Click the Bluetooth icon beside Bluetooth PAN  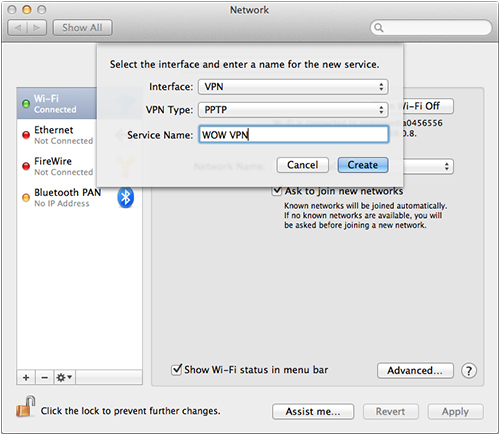(125, 197)
